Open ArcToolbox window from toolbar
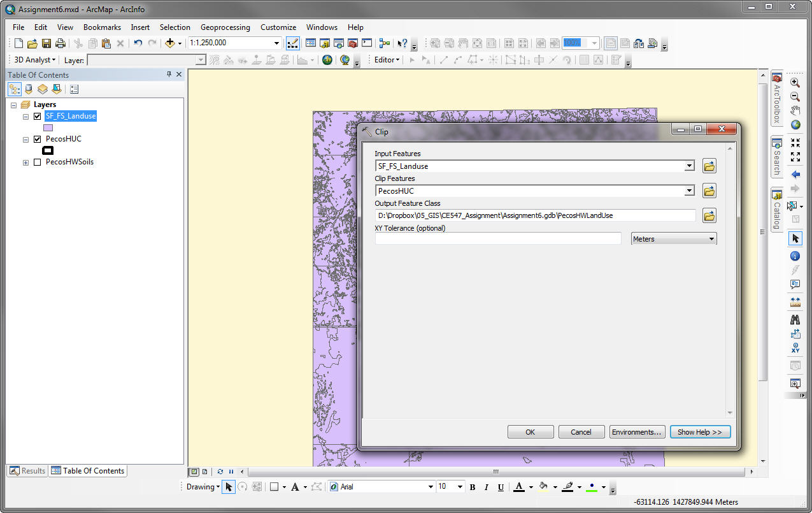Image resolution: width=812 pixels, height=513 pixels. pos(353,43)
